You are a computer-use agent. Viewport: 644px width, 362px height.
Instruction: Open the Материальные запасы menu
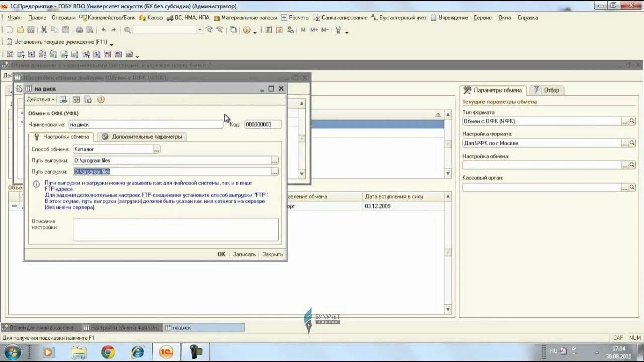tap(246, 17)
